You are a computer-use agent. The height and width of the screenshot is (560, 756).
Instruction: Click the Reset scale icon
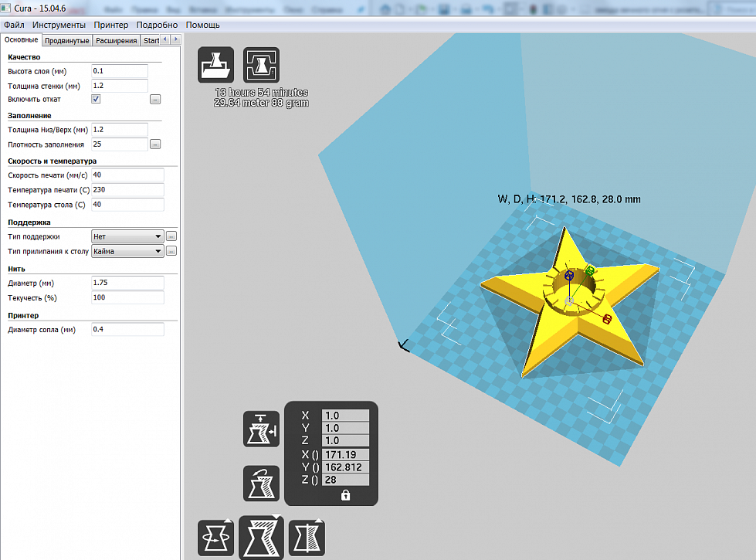(x=261, y=484)
